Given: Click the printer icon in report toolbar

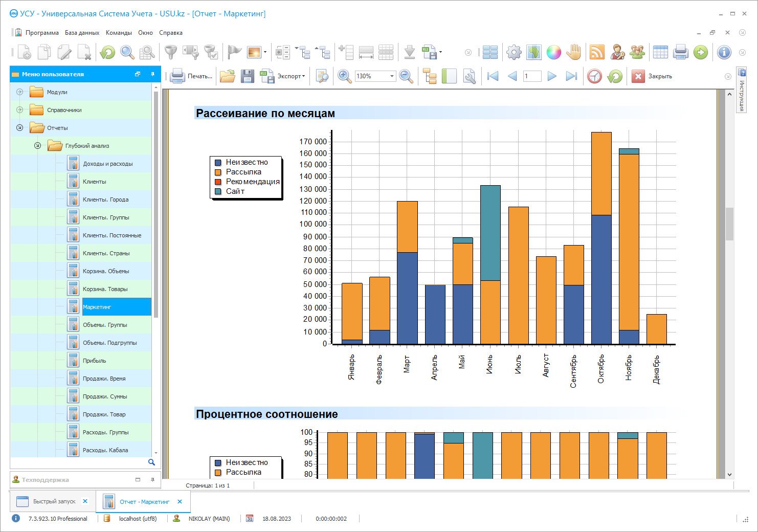Looking at the screenshot, I should point(177,76).
